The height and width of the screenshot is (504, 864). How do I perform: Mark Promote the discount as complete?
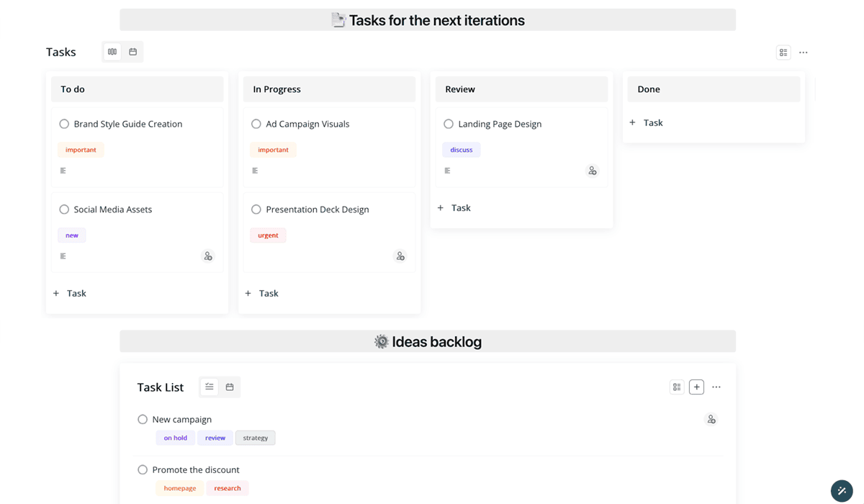click(x=143, y=469)
